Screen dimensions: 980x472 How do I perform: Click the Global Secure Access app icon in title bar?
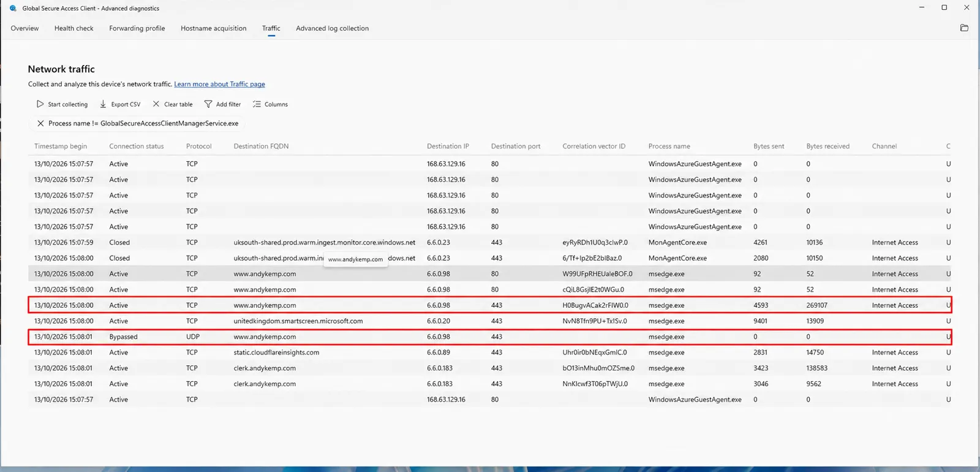click(13, 9)
